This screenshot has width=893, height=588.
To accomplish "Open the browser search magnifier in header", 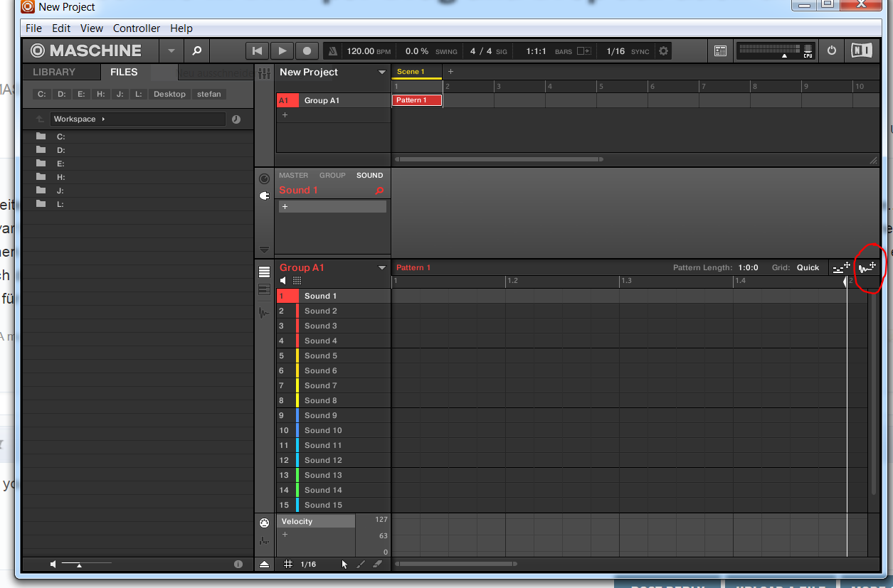I will (x=197, y=50).
